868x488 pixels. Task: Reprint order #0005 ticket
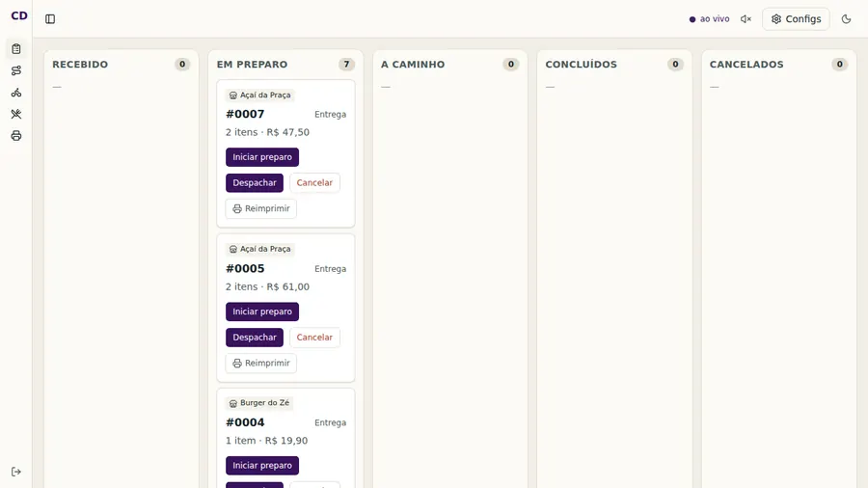tap(261, 363)
